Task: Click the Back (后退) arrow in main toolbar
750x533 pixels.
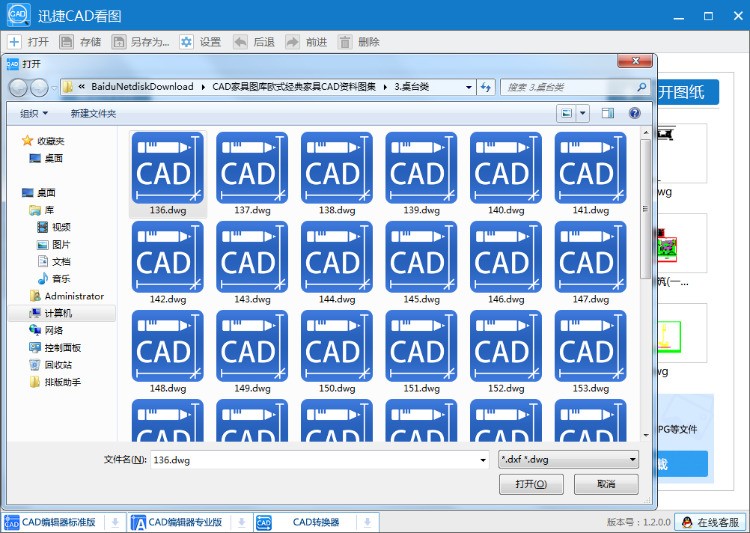Action: click(x=240, y=42)
